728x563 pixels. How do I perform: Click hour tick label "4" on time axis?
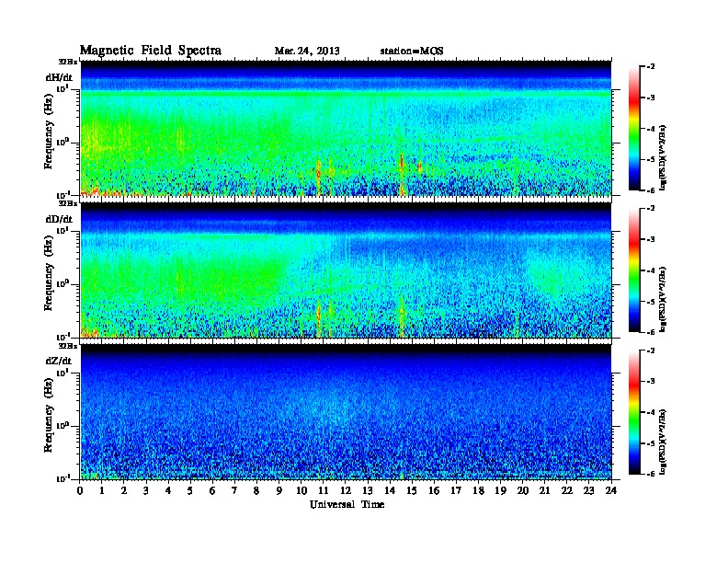click(x=168, y=490)
